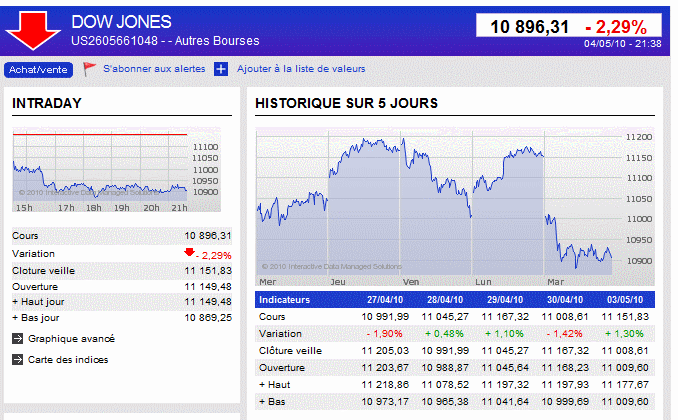Click the Indicateurs table header

[285, 299]
